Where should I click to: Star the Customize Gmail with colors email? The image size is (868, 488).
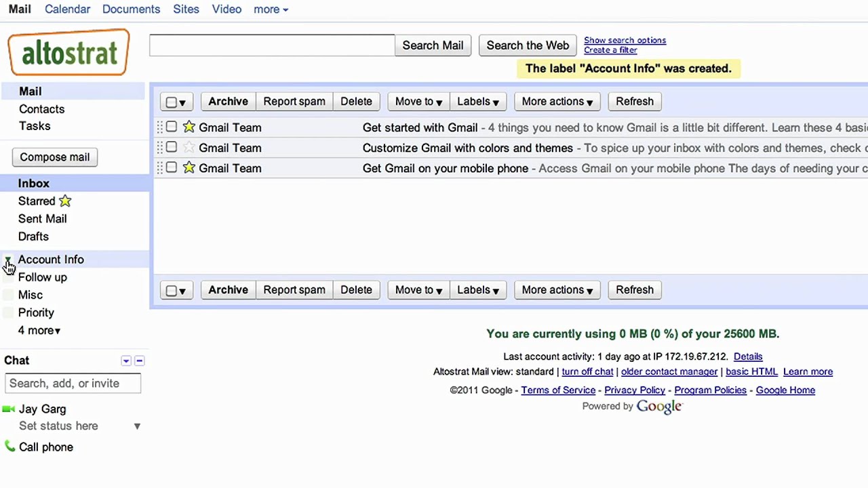pos(189,147)
